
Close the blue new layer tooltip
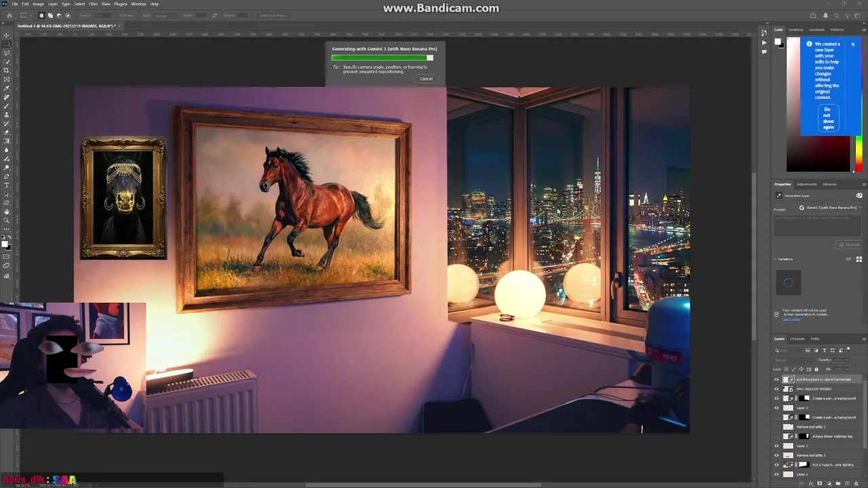(853, 44)
